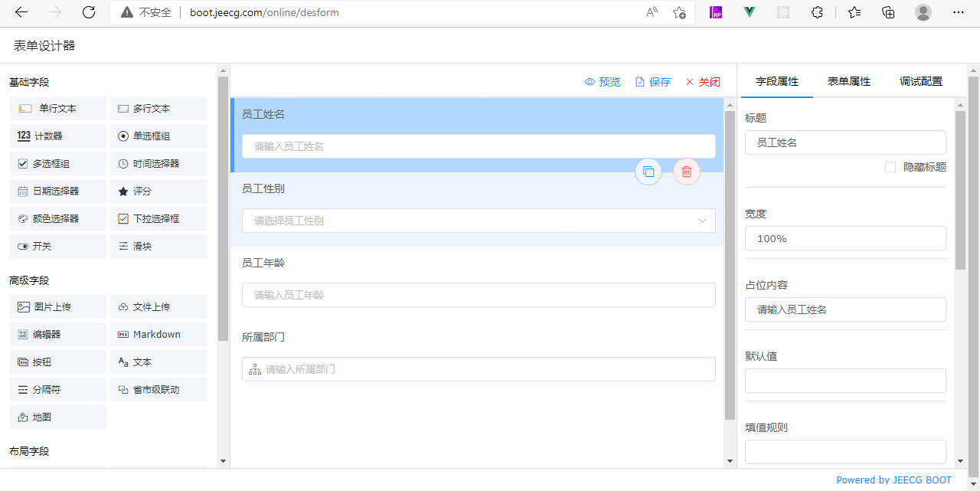This screenshot has height=491, width=980.
Task: Click the component palette scrollbar
Action: [x=224, y=208]
